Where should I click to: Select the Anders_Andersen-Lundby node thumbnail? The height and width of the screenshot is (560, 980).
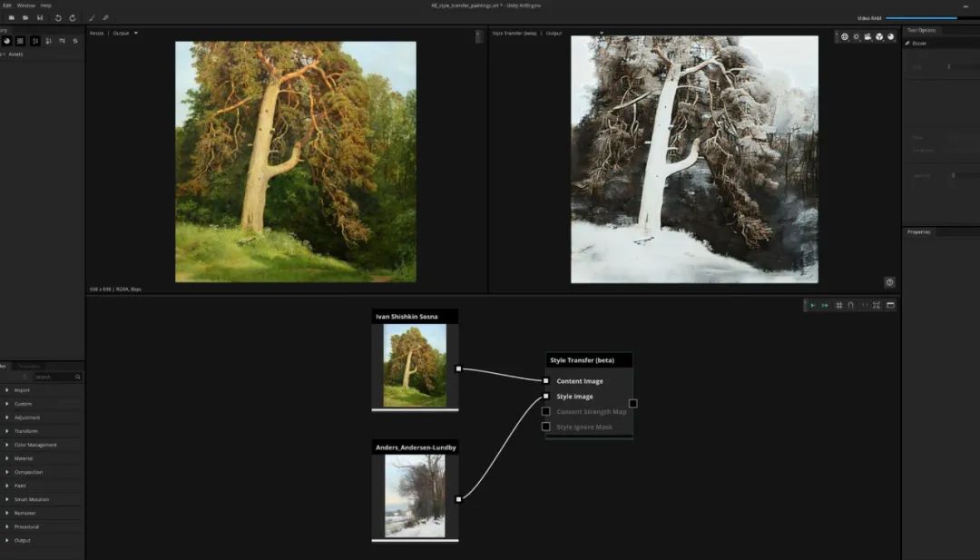[415, 496]
